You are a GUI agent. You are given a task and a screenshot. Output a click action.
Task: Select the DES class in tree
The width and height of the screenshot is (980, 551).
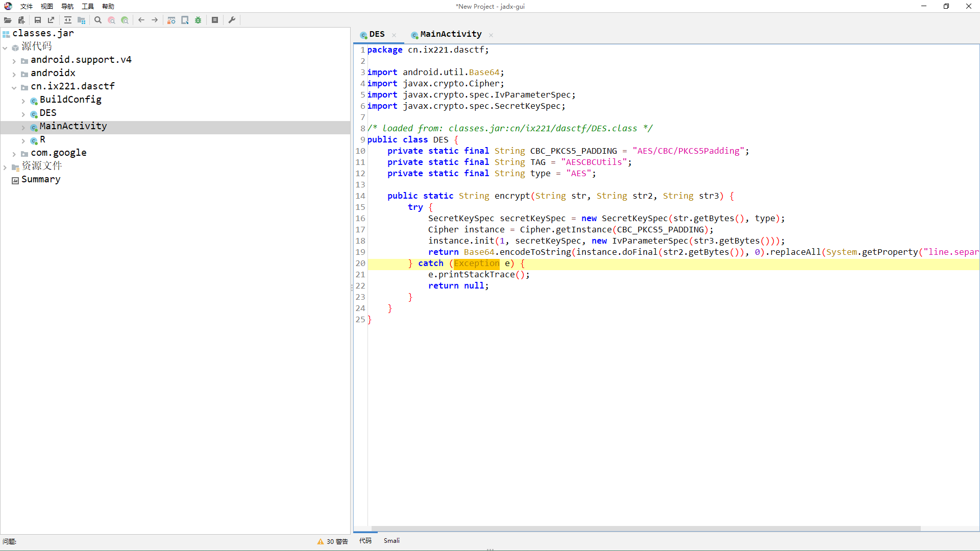point(48,113)
